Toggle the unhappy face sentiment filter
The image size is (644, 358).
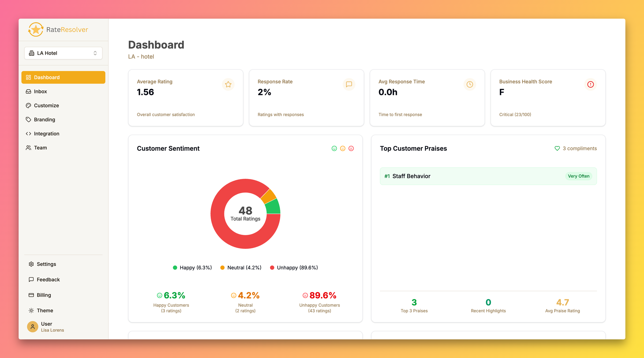[x=351, y=148]
